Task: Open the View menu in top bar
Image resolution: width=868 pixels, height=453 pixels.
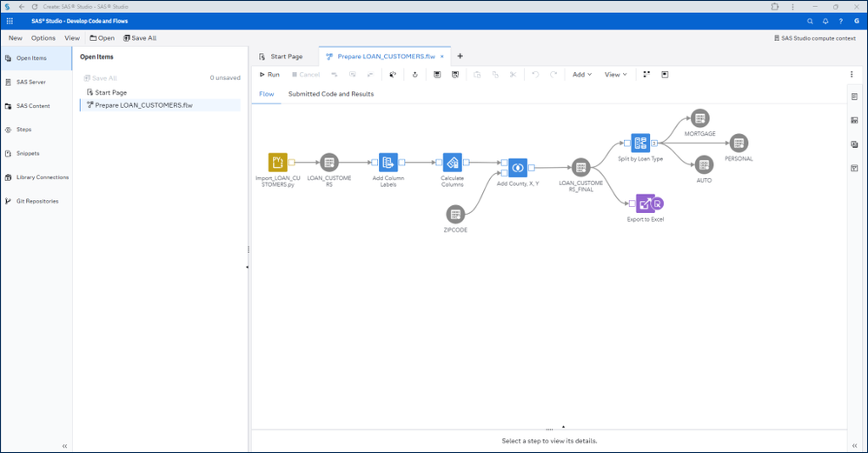Action: pyautogui.click(x=72, y=38)
